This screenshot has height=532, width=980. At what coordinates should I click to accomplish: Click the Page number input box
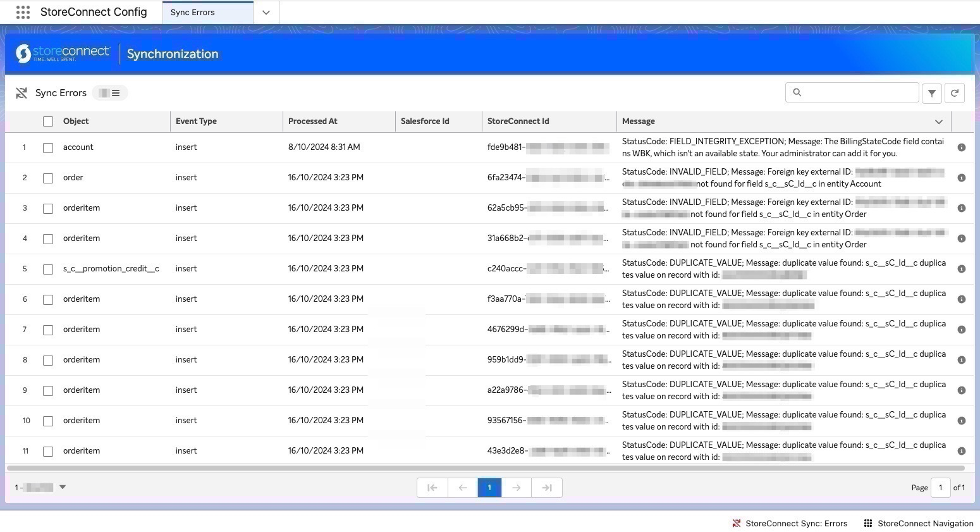pos(940,488)
